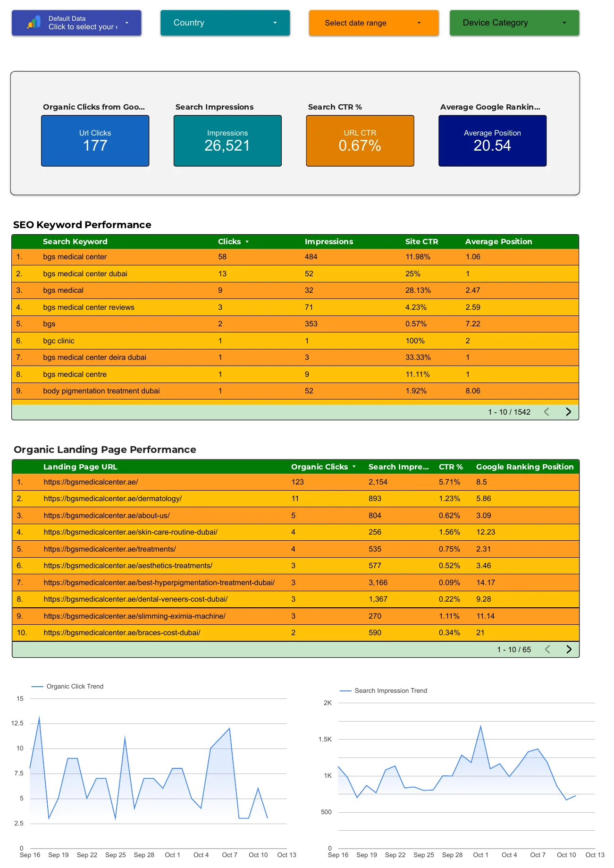
Task: Open the skin-care-routine-dubai URL
Action: tap(130, 532)
